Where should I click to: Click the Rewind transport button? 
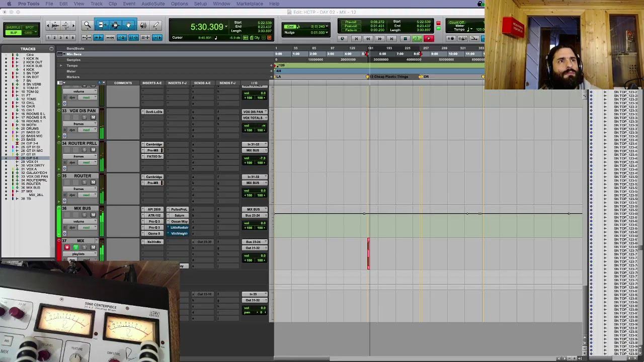(x=368, y=39)
